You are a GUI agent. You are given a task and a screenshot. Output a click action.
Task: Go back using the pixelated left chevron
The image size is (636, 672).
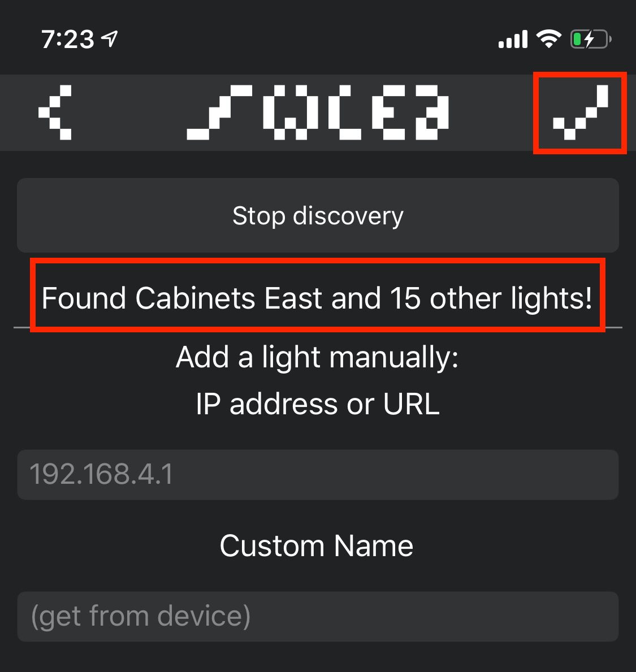coord(55,112)
